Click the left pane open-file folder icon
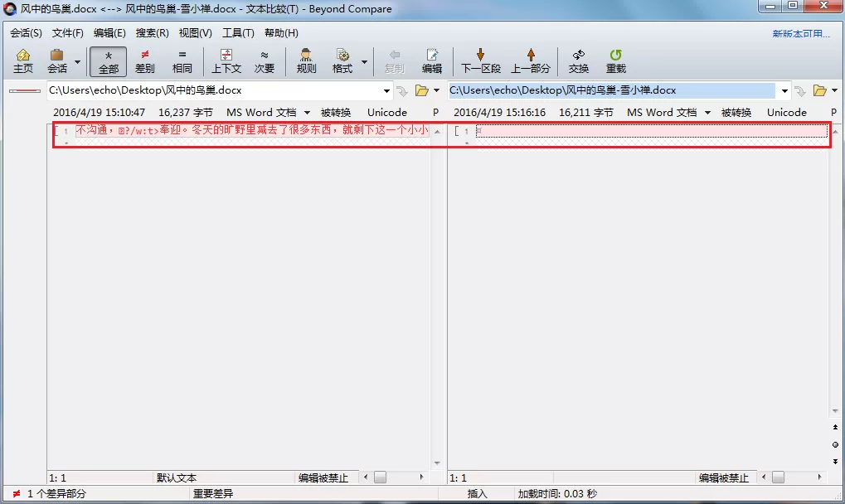The width and height of the screenshot is (845, 504). 422,91
